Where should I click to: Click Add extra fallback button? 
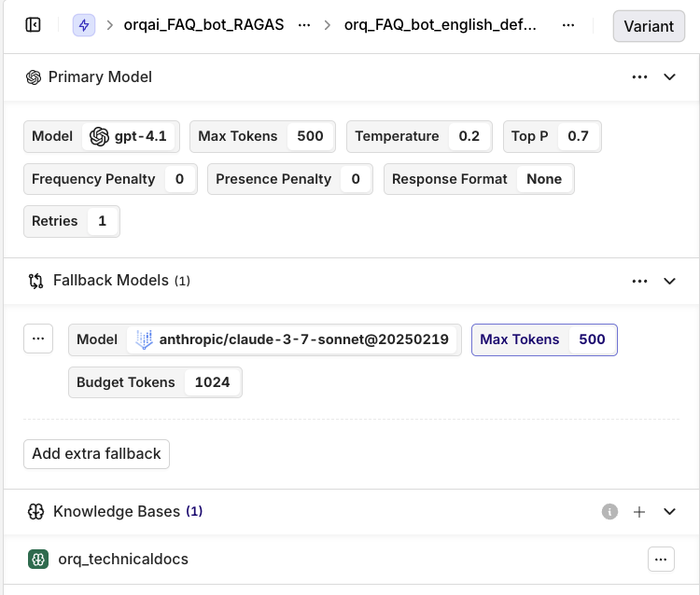(96, 453)
